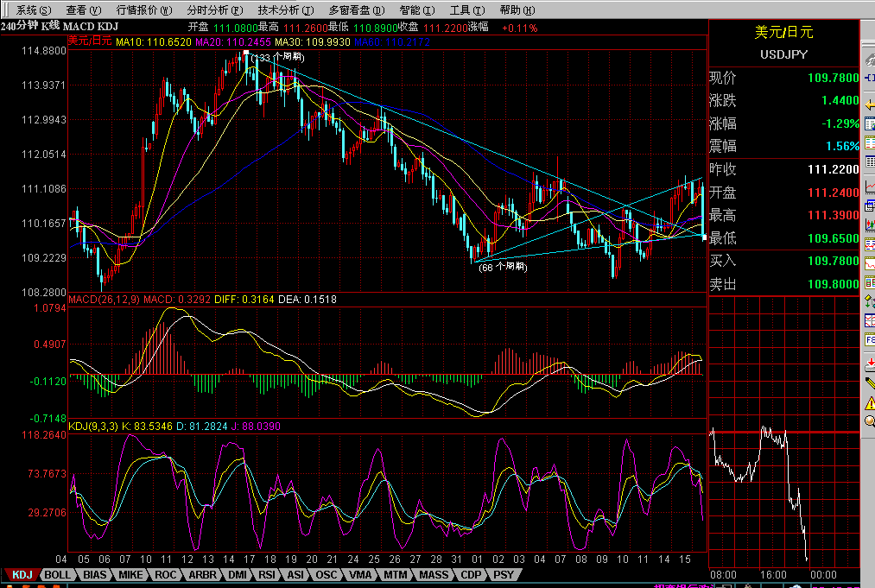Click the DEA: 0.1518 value

coord(308,300)
